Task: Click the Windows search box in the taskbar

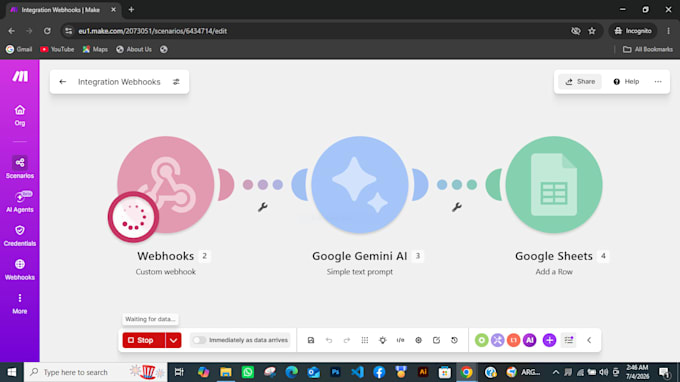Action: point(96,372)
